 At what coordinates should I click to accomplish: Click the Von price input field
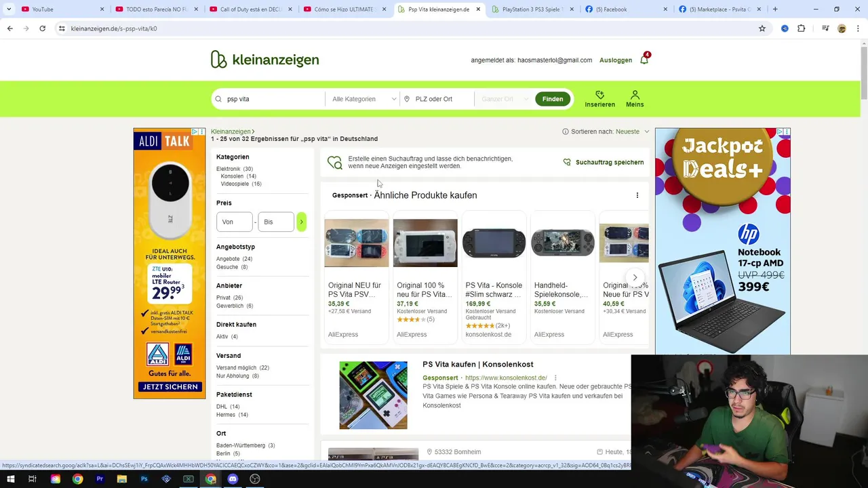(x=235, y=222)
